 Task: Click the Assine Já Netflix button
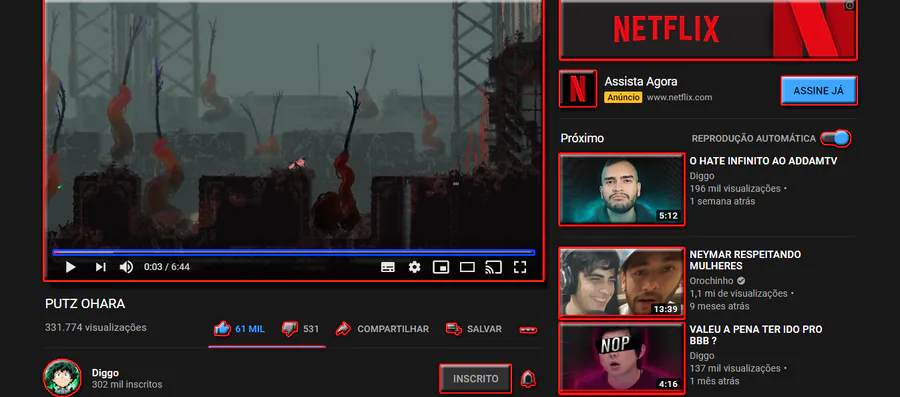818,91
